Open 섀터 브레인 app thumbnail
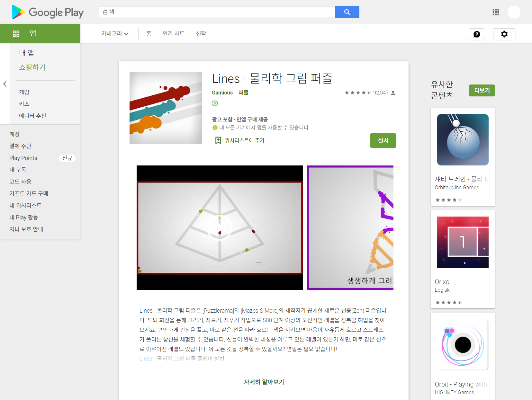Viewport: 532px width, 400px height. 463,140
